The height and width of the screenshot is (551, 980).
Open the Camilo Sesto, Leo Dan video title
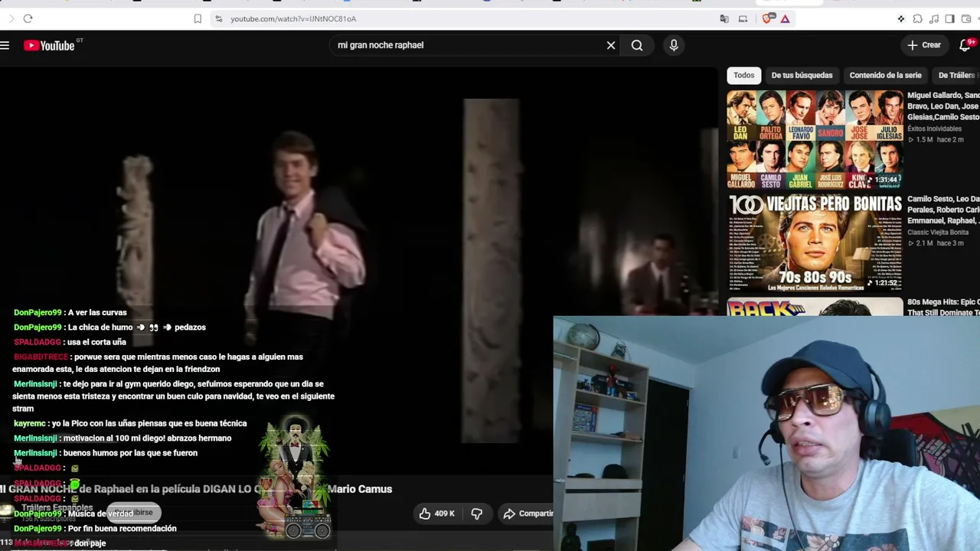pos(943,210)
